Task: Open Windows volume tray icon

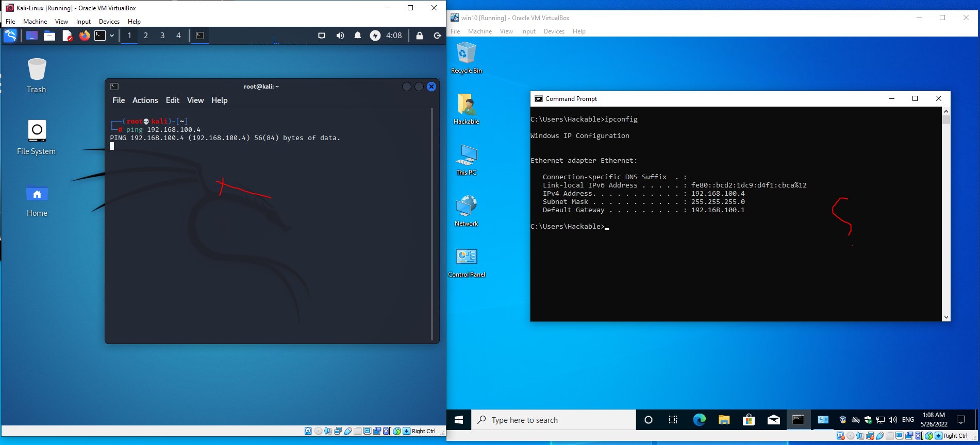Action: pyautogui.click(x=893, y=420)
